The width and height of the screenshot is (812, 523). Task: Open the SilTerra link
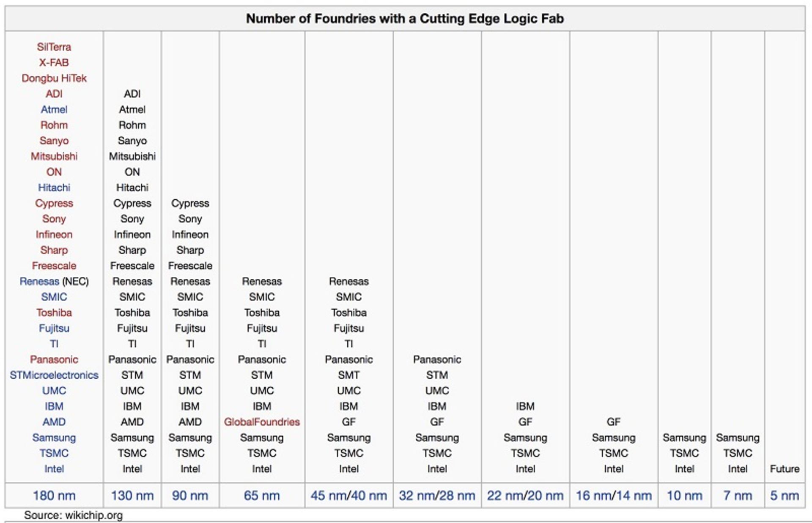54,47
